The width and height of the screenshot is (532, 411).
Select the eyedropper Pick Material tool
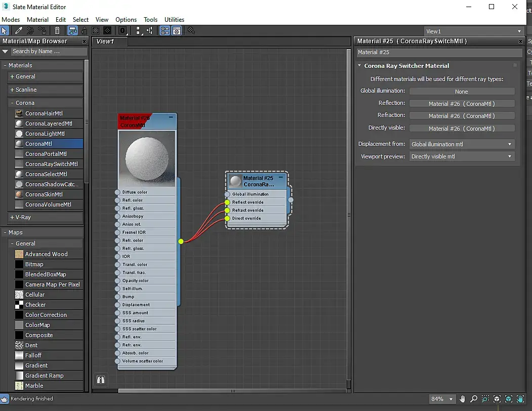pyautogui.click(x=19, y=31)
